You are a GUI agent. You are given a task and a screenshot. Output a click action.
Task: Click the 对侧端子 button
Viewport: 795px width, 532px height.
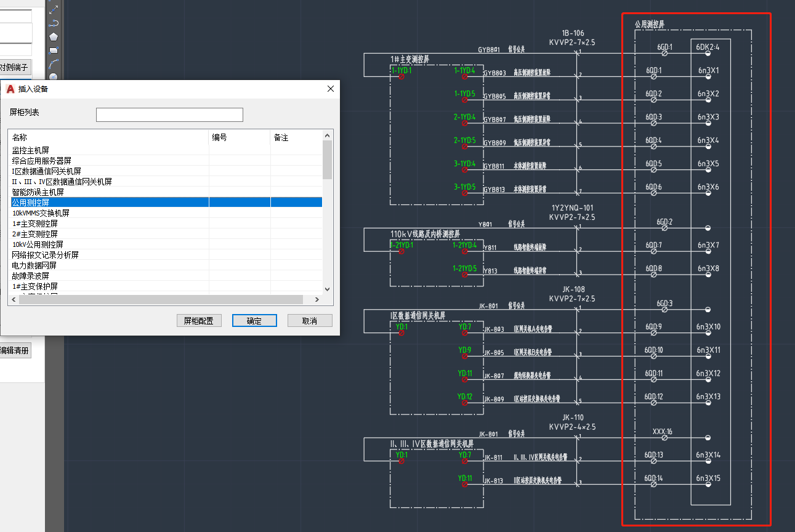point(15,67)
